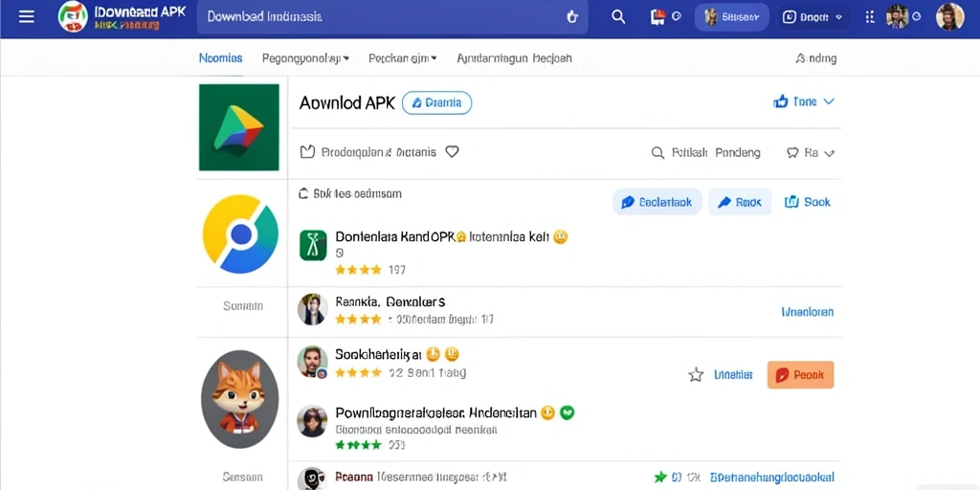
Task: Click the Sbk les oedmsam refresh icon
Action: (x=303, y=193)
